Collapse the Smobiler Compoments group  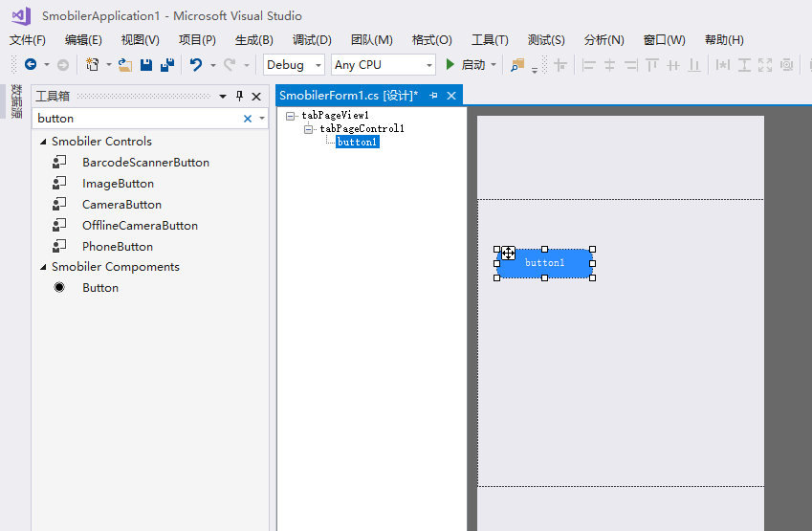pyautogui.click(x=43, y=267)
